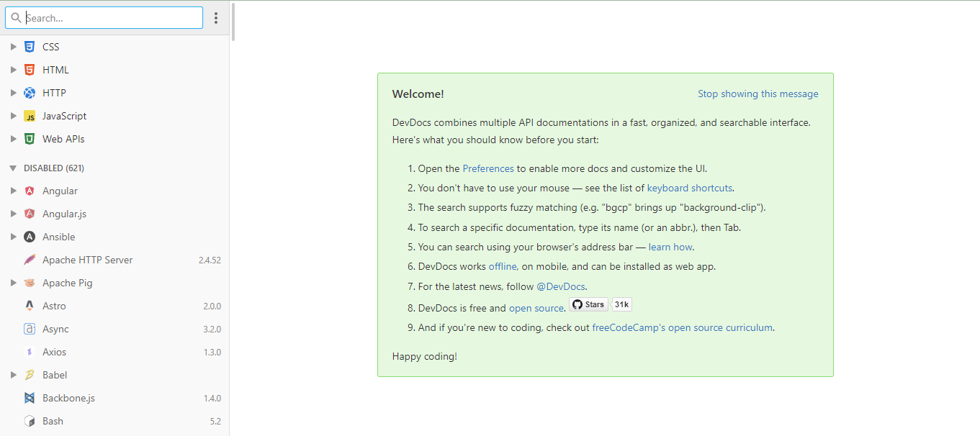The width and height of the screenshot is (980, 436).
Task: Click the HTML5 shield icon
Action: point(30,70)
